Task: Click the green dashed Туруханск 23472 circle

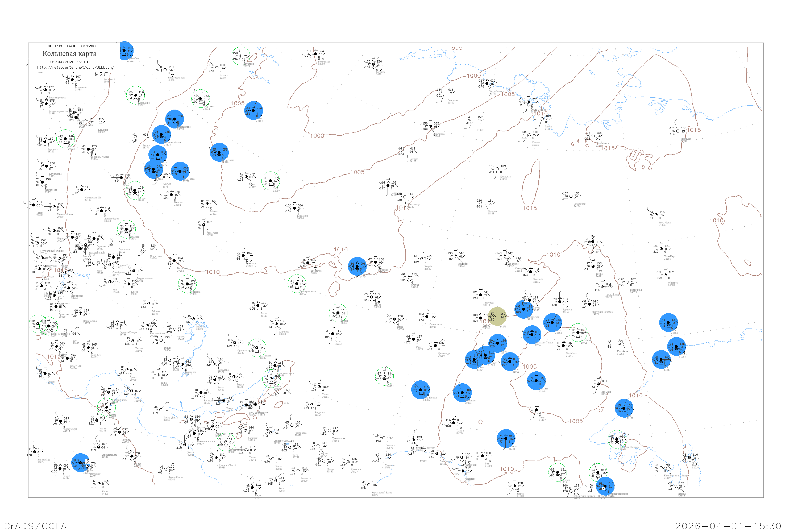Action: [x=201, y=99]
